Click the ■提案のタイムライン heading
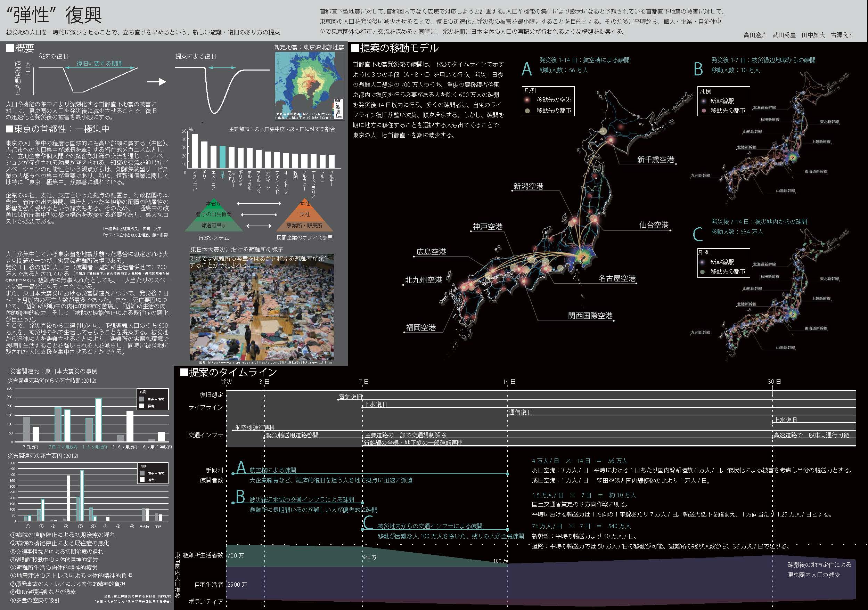The width and height of the screenshot is (868, 610). [229, 372]
